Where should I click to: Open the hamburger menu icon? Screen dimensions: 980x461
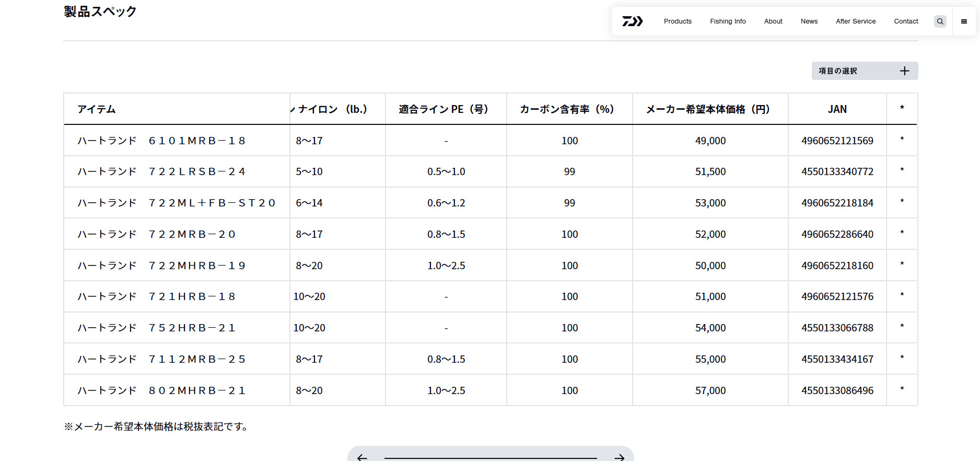[x=964, y=21]
